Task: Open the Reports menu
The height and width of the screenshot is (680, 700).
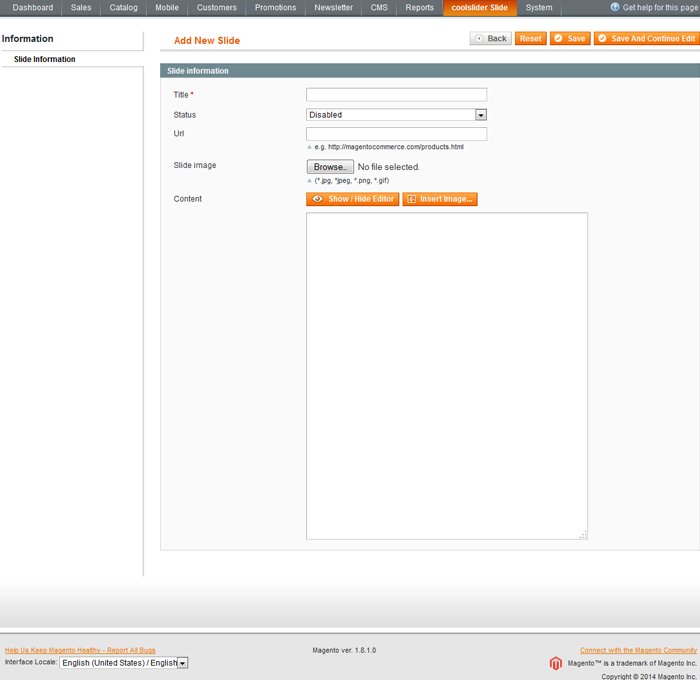Action: click(420, 8)
